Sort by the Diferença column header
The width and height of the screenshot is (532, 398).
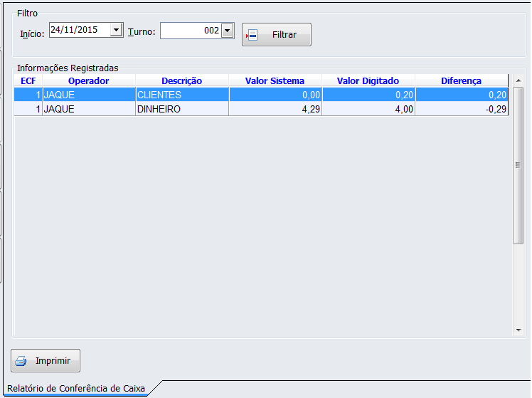coord(461,81)
